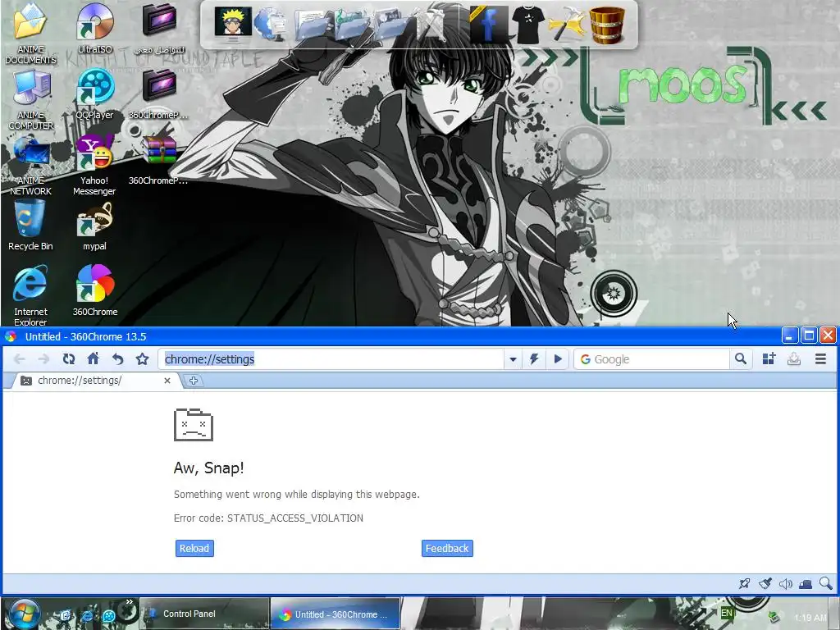This screenshot has height=630, width=840.
Task: Open the Arabic-named desktop folder
Action: 159,29
